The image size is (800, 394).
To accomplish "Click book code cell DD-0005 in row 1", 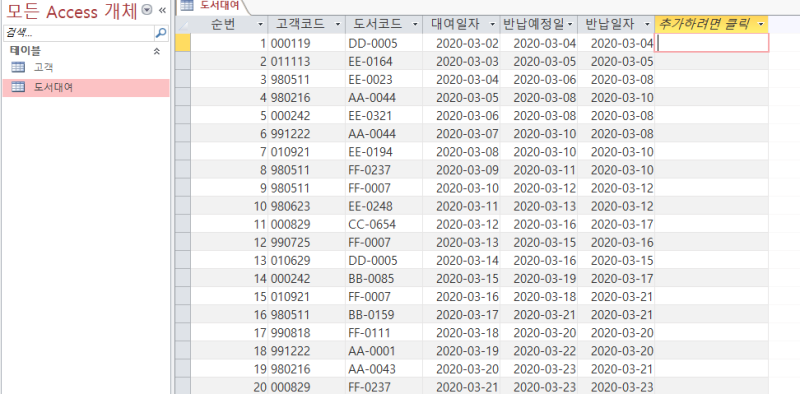I will pyautogui.click(x=384, y=43).
